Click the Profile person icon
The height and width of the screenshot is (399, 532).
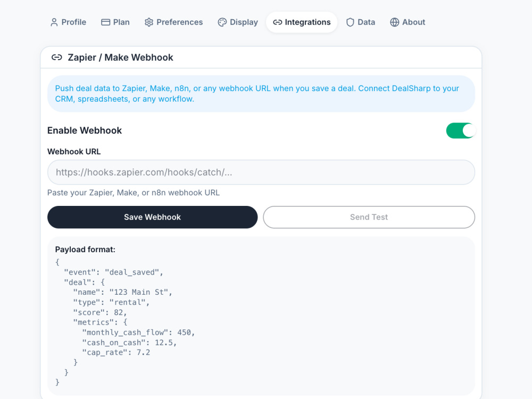tap(54, 22)
